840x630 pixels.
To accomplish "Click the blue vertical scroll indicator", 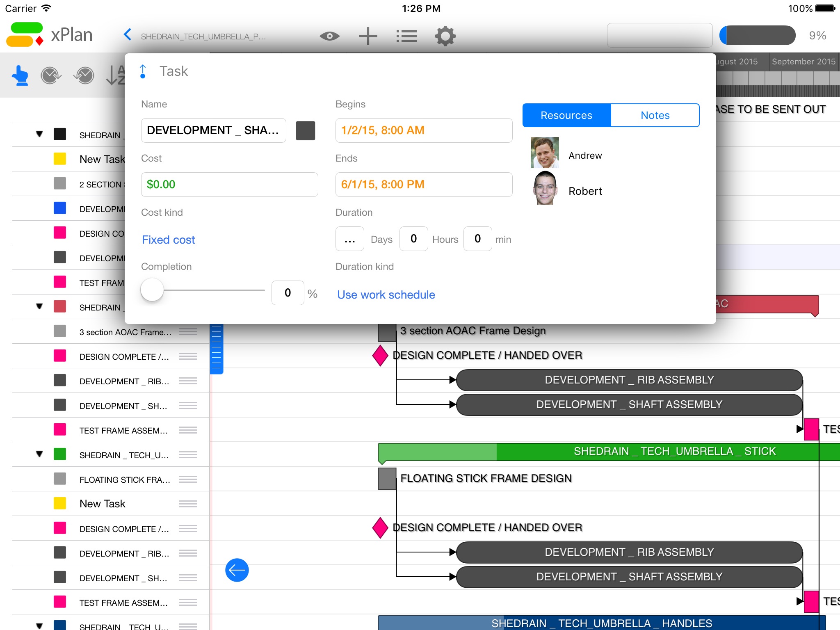I will 217,349.
